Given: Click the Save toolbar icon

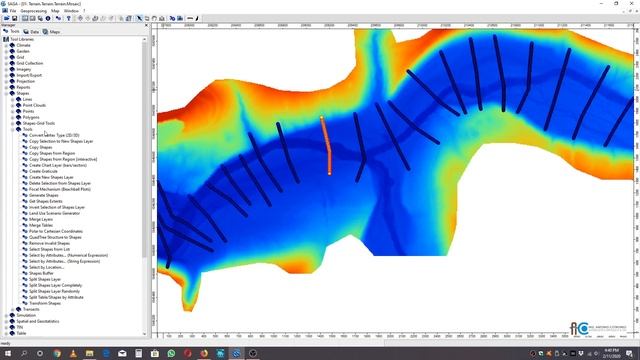Looking at the screenshot, I should 14,18.
